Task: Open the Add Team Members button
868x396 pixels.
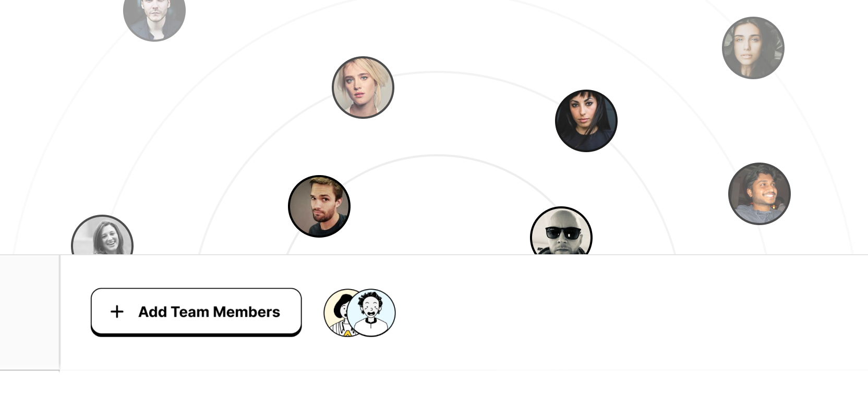Action: tap(196, 312)
